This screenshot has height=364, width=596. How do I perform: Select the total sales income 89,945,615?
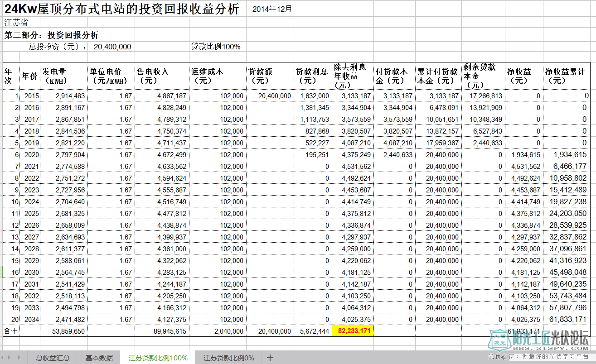pos(162,331)
